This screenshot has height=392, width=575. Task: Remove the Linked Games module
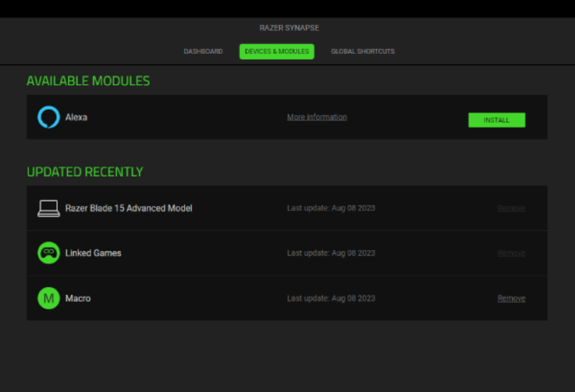coord(511,253)
